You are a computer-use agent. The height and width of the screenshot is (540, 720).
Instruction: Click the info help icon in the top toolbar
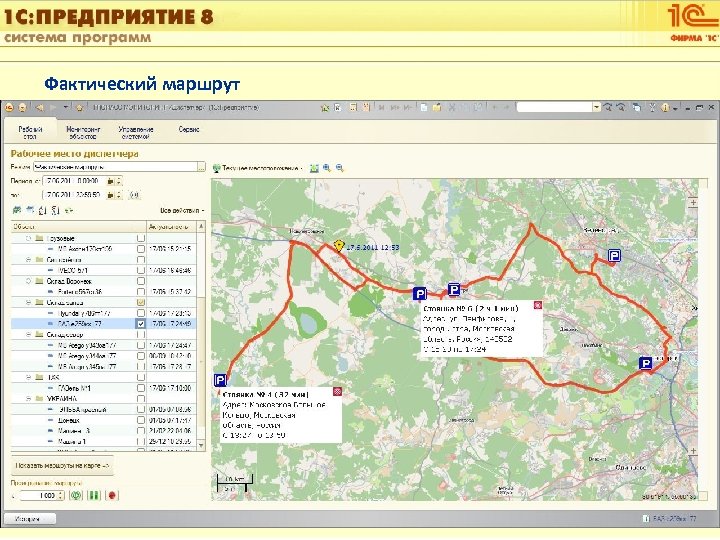coord(665,108)
